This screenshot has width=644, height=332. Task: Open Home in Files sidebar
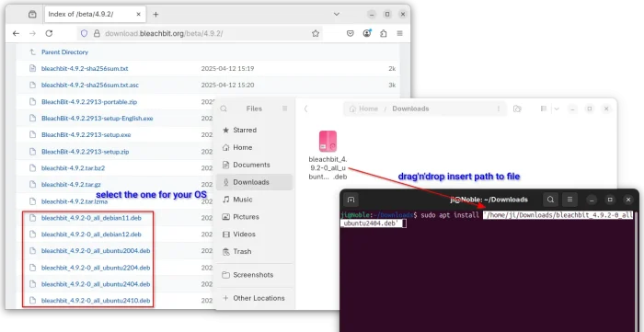(254, 147)
